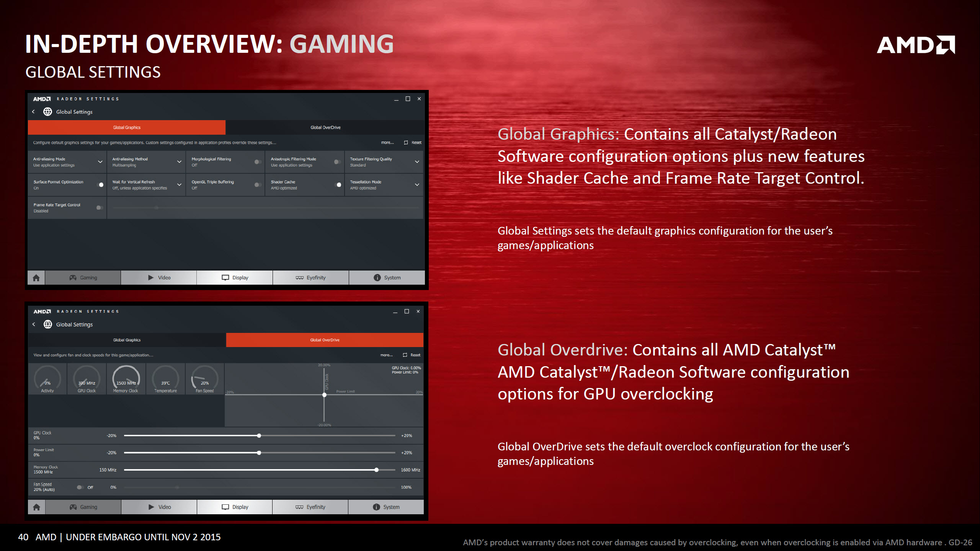
Task: Expand Anti-aliasing Mode dropdown
Action: [100, 162]
